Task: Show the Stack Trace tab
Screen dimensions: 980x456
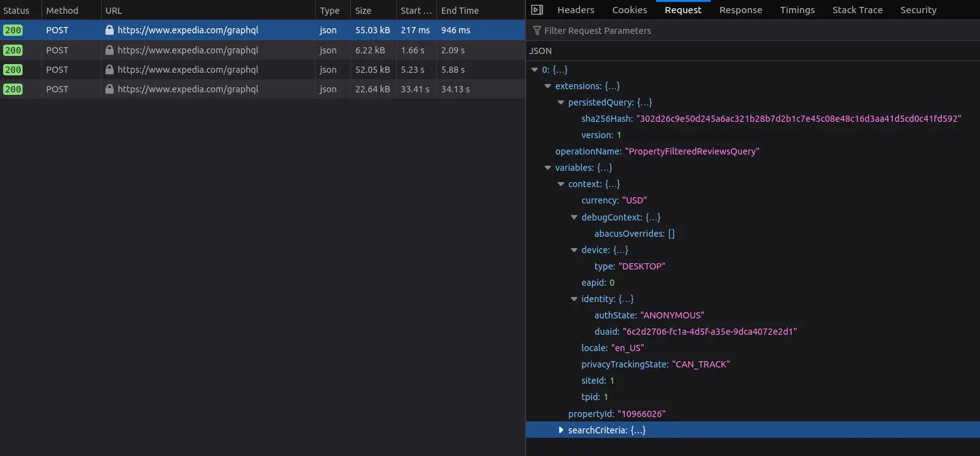Action: click(857, 10)
